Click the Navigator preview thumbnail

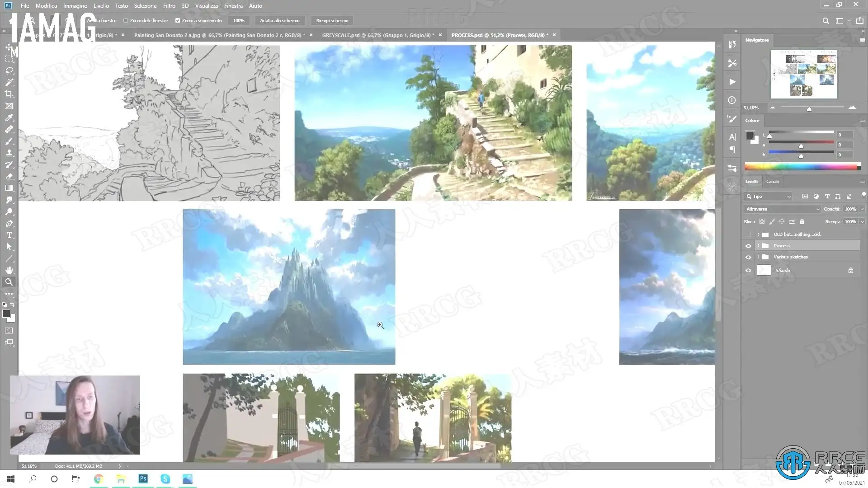(803, 74)
